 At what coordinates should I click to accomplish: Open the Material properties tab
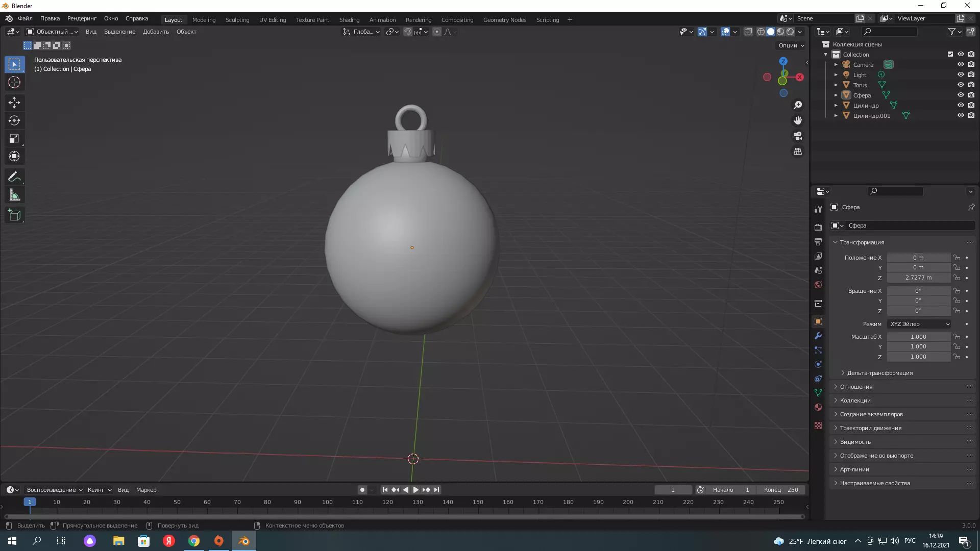818,407
